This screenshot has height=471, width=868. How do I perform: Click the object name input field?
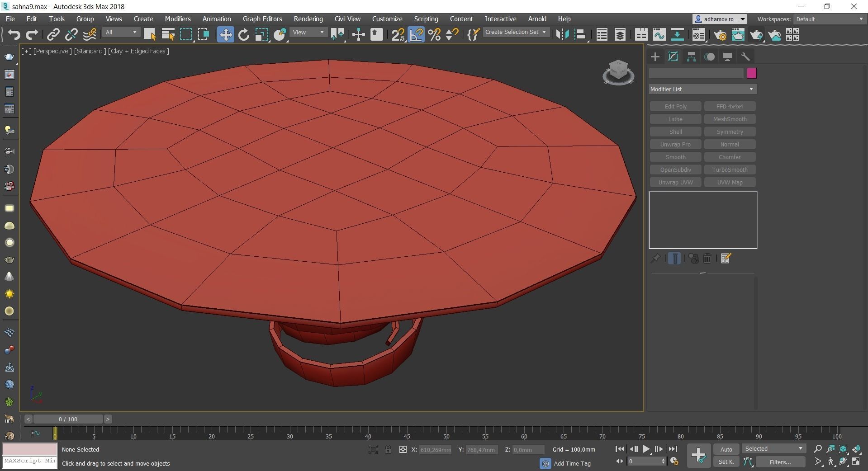(x=696, y=73)
